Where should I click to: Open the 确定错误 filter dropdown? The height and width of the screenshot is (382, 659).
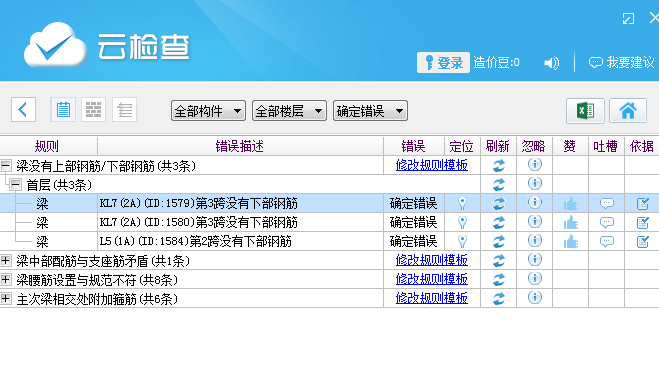pos(370,111)
